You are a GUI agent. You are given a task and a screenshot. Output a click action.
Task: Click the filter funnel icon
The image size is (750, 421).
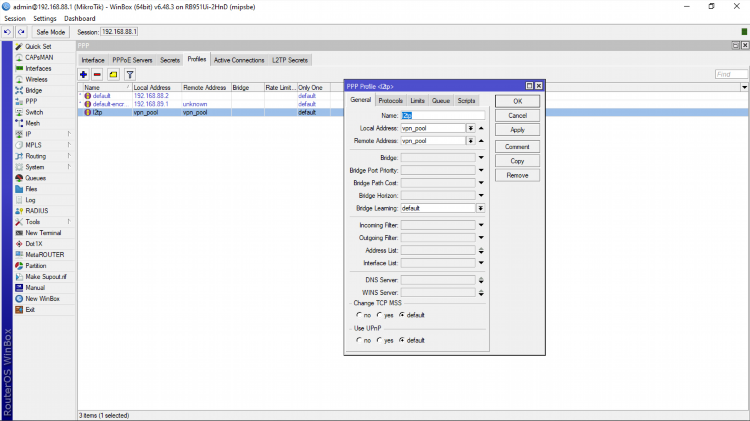[x=130, y=75]
